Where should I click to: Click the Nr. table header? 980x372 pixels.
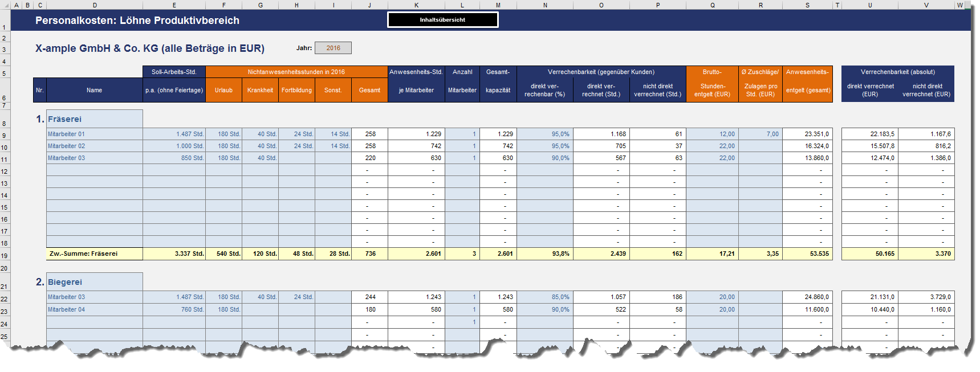pyautogui.click(x=39, y=90)
